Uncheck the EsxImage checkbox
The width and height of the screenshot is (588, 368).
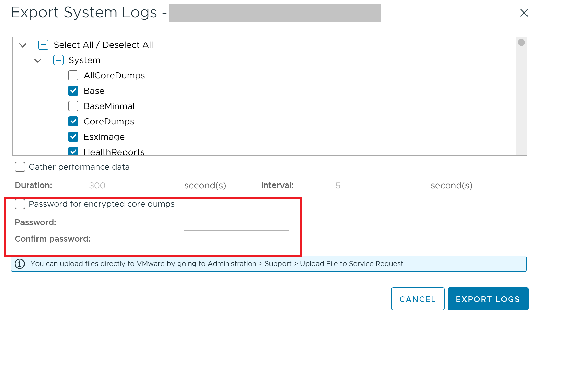coord(73,137)
